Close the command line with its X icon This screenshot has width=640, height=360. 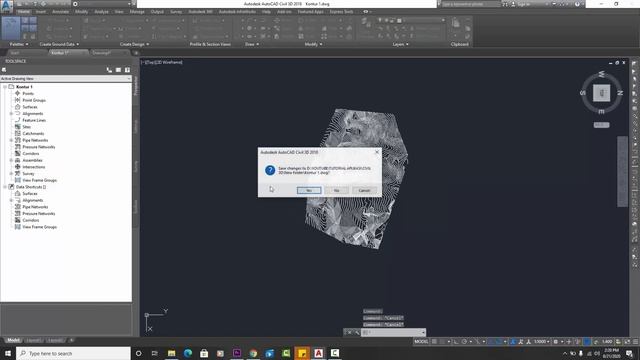[349, 332]
